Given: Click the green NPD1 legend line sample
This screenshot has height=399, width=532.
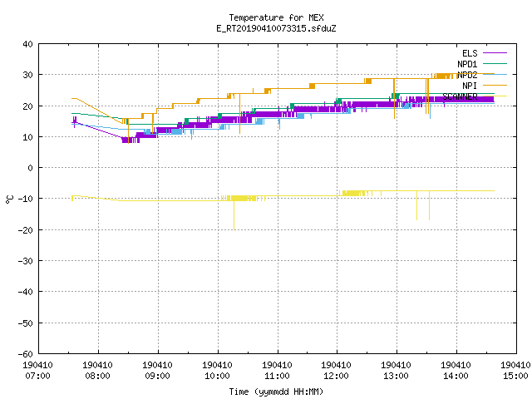Looking at the screenshot, I should pyautogui.click(x=495, y=63).
